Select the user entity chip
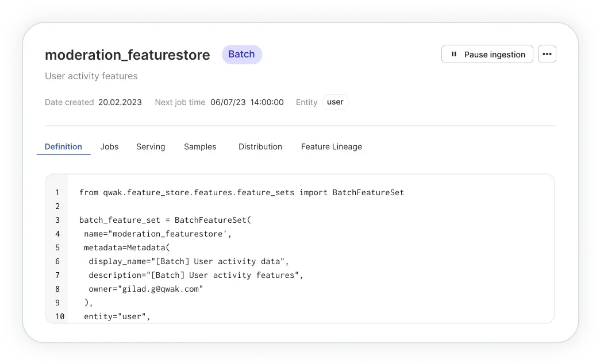The image size is (600, 364). point(335,102)
